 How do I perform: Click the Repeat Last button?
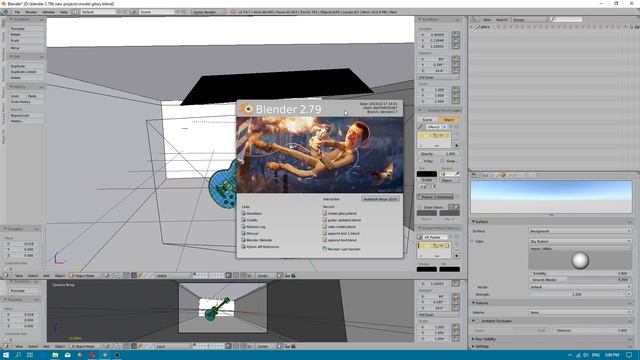coord(26,116)
